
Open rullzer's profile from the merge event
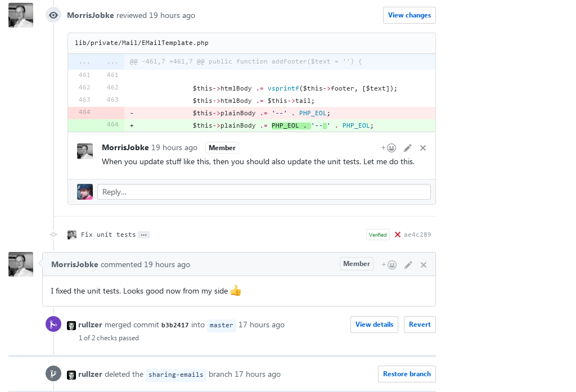tap(90, 325)
